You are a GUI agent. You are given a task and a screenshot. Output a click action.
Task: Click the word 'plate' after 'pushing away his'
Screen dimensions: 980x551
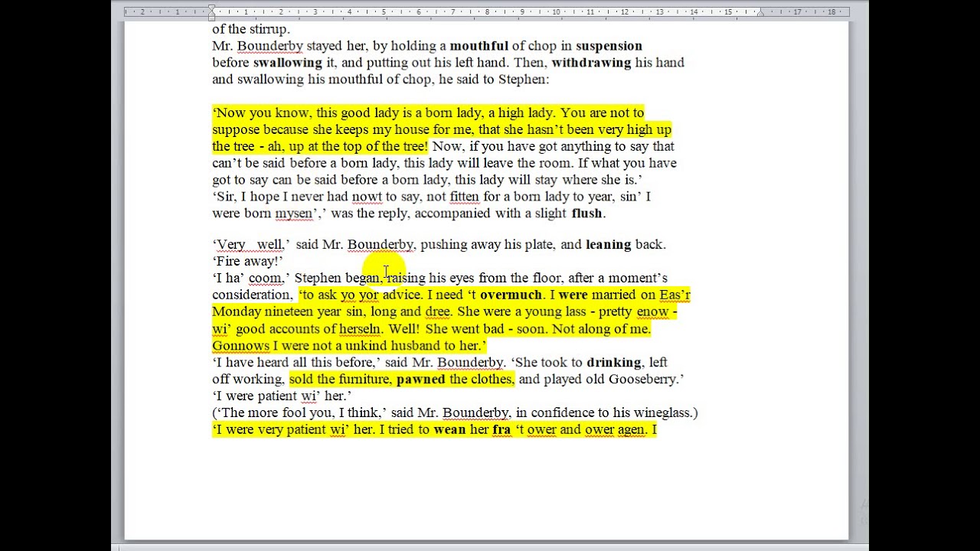tap(538, 246)
